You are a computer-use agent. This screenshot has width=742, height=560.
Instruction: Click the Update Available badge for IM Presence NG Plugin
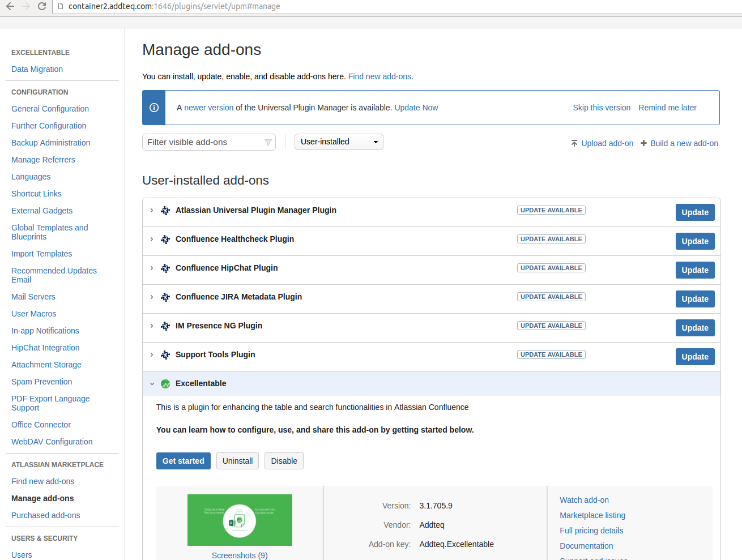tap(551, 326)
